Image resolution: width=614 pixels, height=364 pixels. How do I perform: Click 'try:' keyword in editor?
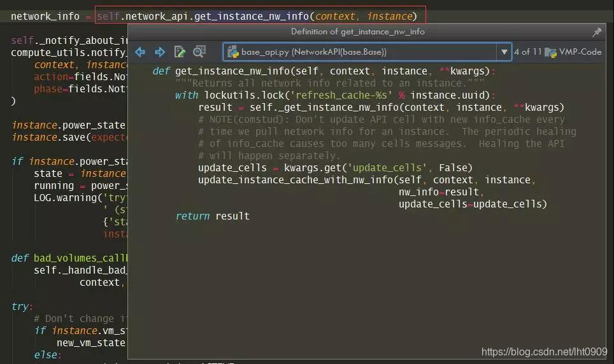pyautogui.click(x=22, y=306)
